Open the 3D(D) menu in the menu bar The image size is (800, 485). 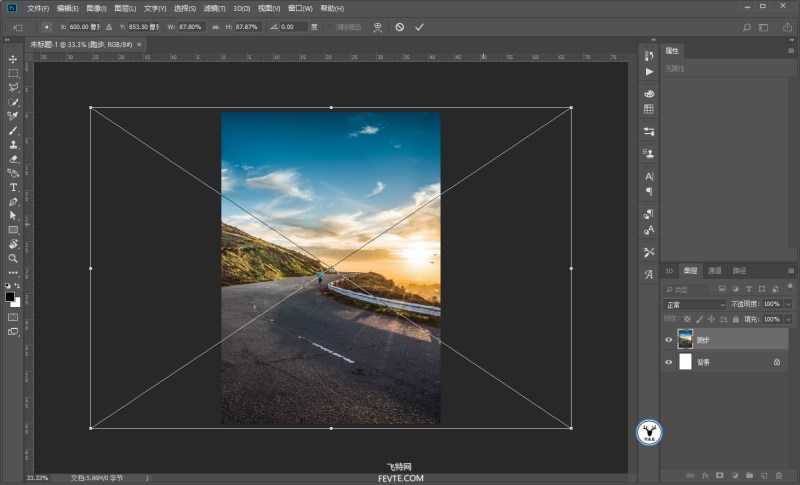241,8
